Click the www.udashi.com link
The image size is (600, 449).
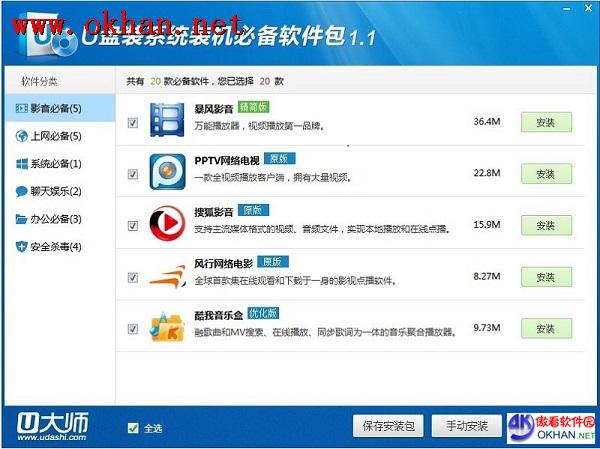click(52, 437)
